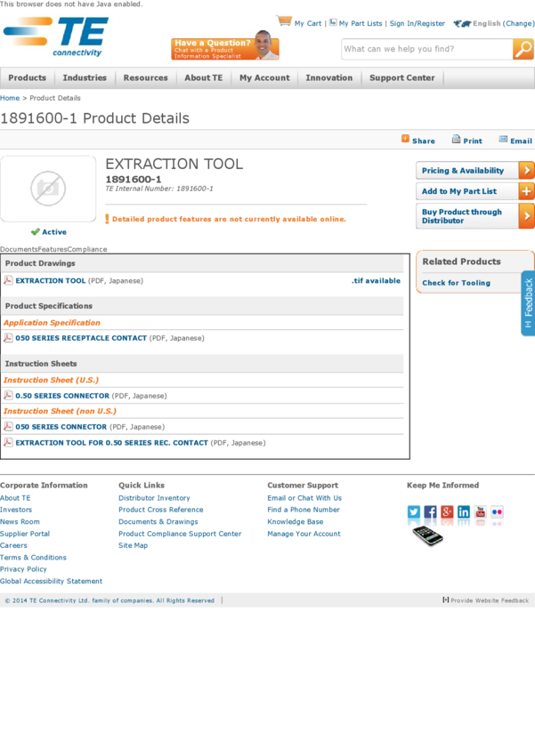Open the Industries menu

[x=85, y=77]
